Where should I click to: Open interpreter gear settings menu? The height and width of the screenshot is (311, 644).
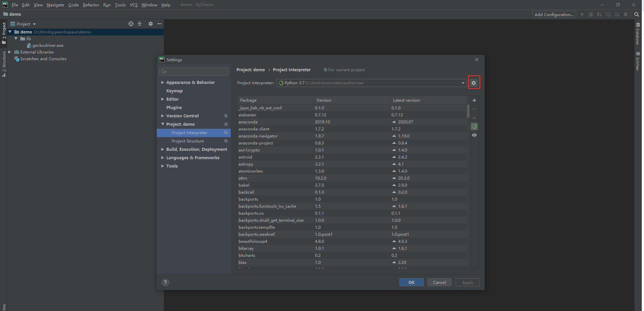click(474, 83)
